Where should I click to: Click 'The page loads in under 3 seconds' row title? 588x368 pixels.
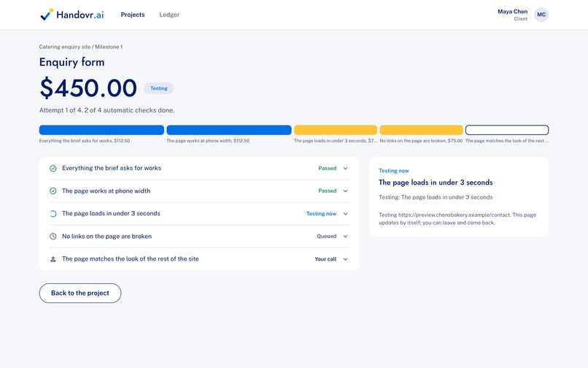[x=111, y=213]
